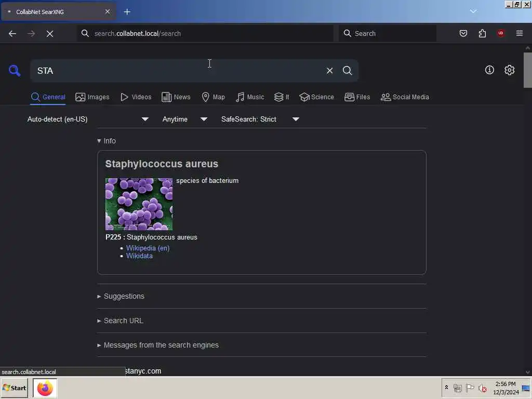
Task: Switch to the News category tab
Action: (x=176, y=97)
